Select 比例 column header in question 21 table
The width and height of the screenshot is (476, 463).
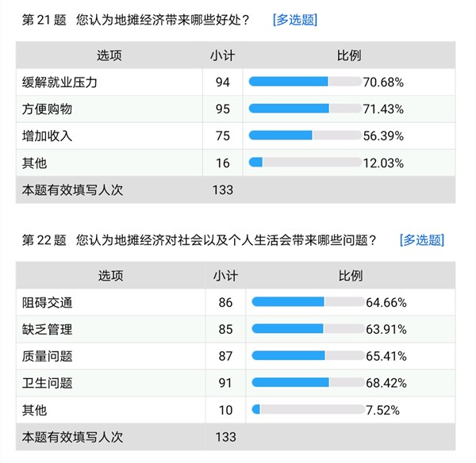[349, 55]
